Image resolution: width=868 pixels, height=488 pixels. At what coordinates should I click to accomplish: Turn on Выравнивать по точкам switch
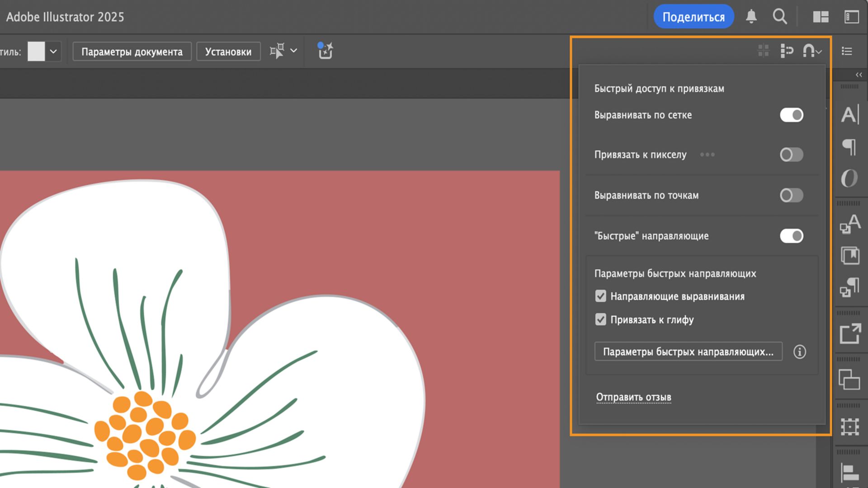click(x=791, y=195)
